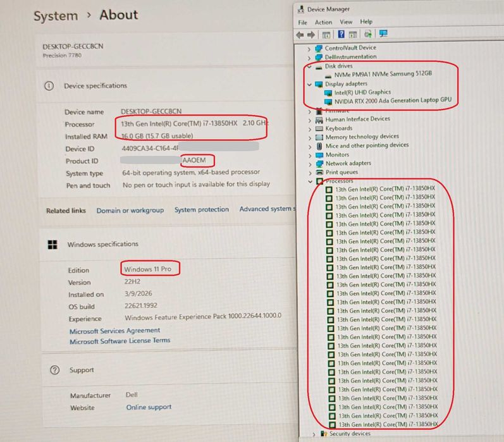Click the Scan for hardware changes icon
The width and height of the screenshot is (504, 442).
tap(368, 34)
